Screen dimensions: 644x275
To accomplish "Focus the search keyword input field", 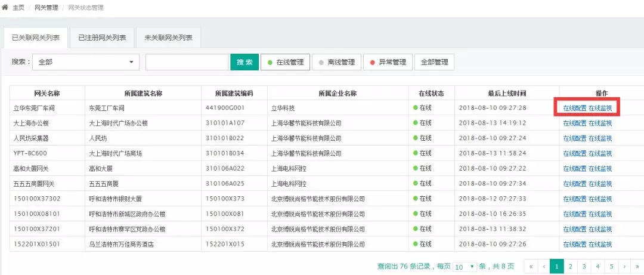I will [187, 62].
